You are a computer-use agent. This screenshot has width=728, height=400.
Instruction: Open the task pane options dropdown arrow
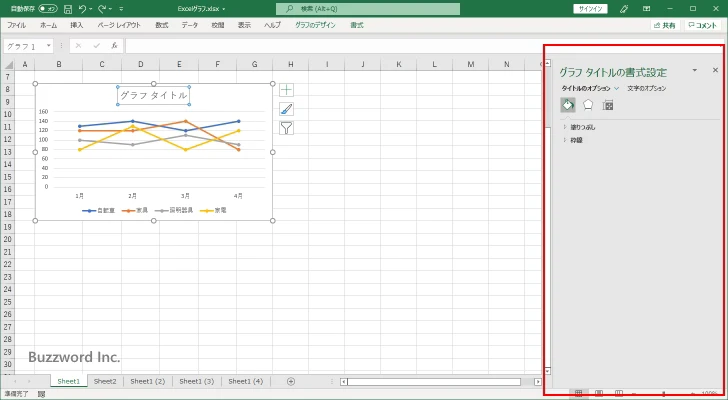click(695, 70)
